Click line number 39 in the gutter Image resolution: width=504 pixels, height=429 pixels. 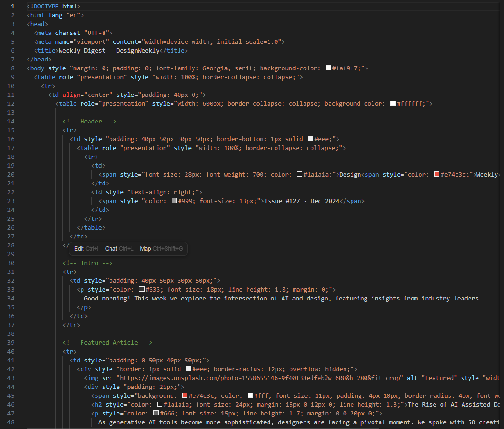(11, 342)
